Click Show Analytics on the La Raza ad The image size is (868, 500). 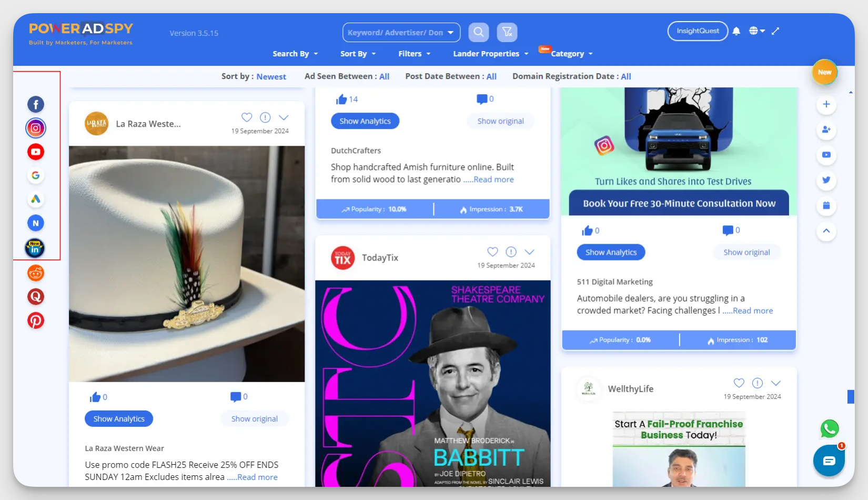tap(119, 419)
